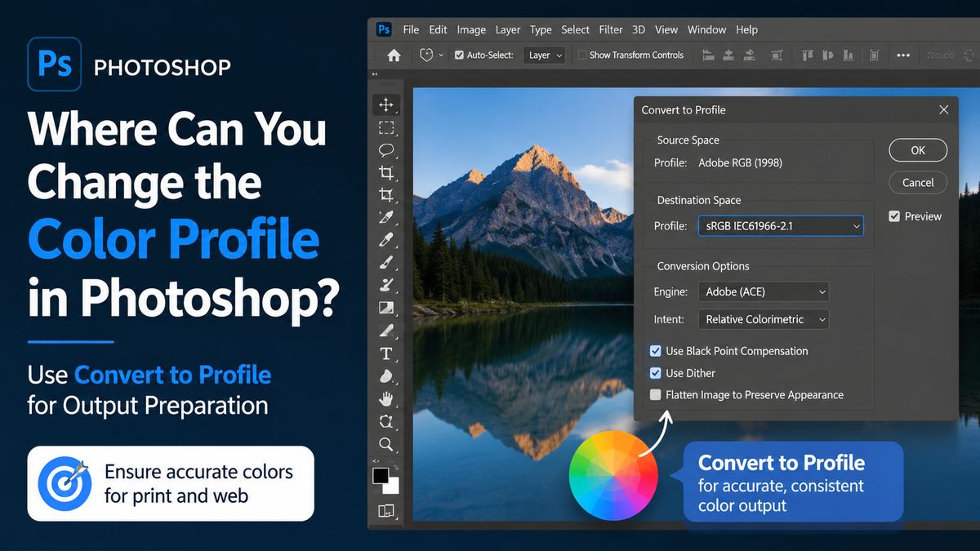Select the Brush tool
Image resolution: width=980 pixels, height=551 pixels.
[386, 262]
